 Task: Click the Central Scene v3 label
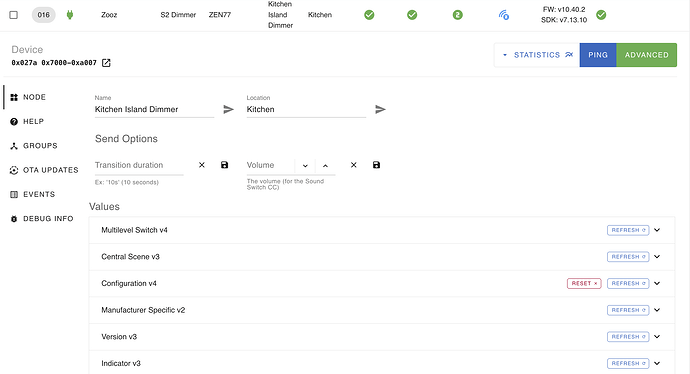pyautogui.click(x=130, y=257)
